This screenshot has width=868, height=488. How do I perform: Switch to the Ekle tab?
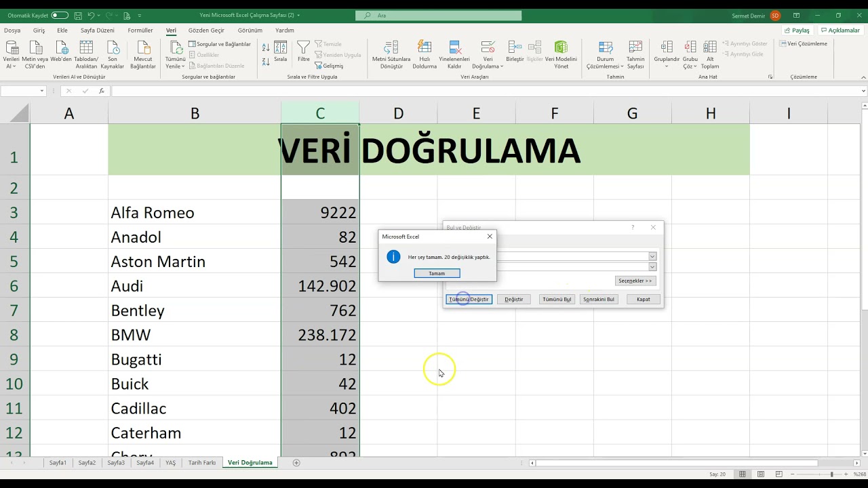62,30
